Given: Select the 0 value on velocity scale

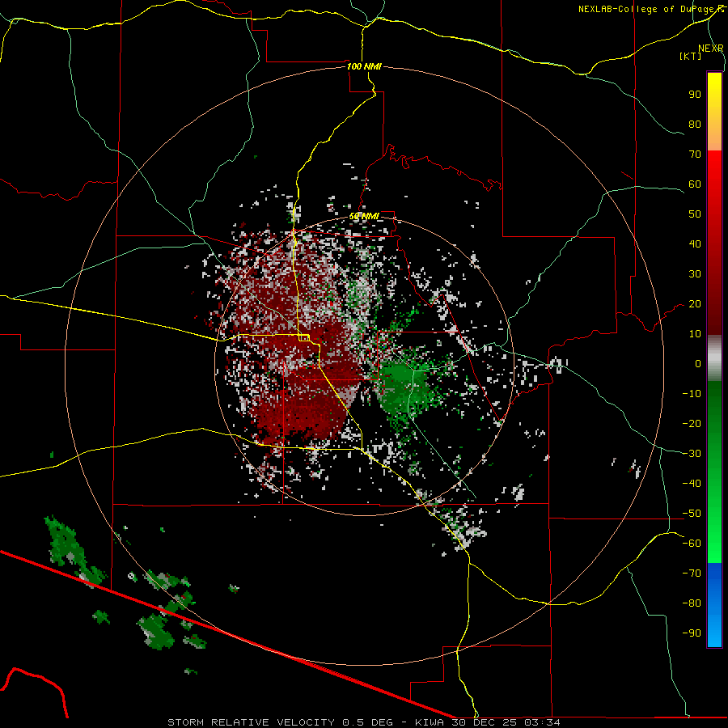Looking at the screenshot, I should pos(698,364).
